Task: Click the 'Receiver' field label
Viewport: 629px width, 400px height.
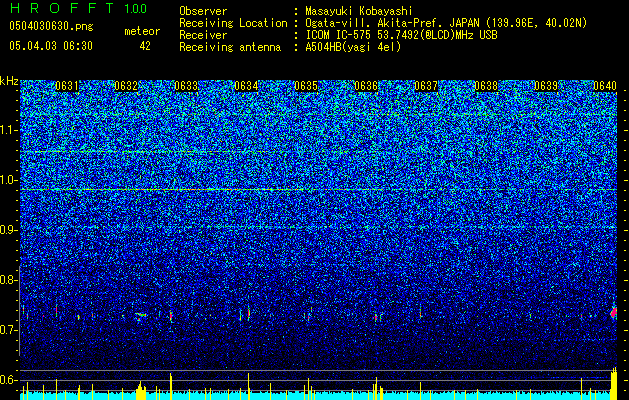Action: coord(203,35)
